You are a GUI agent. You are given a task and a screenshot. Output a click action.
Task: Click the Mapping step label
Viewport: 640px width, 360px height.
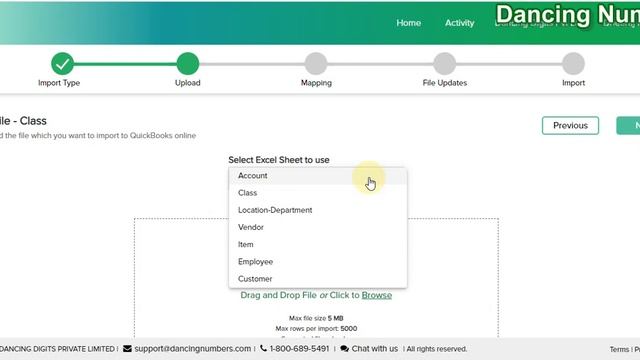[x=316, y=83]
